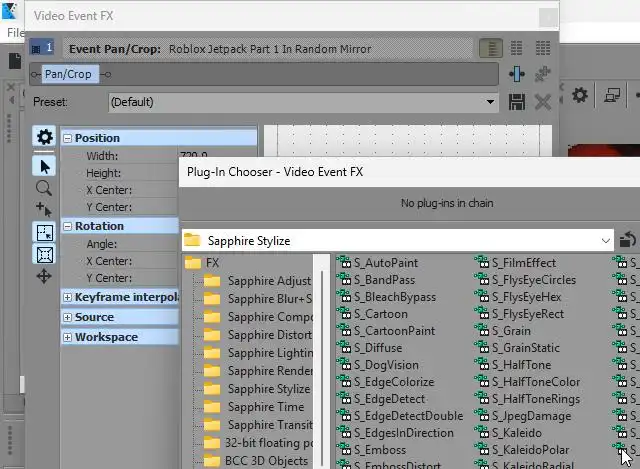640x469 pixels.
Task: Open the Sapphire Render folder
Action: 258,371
